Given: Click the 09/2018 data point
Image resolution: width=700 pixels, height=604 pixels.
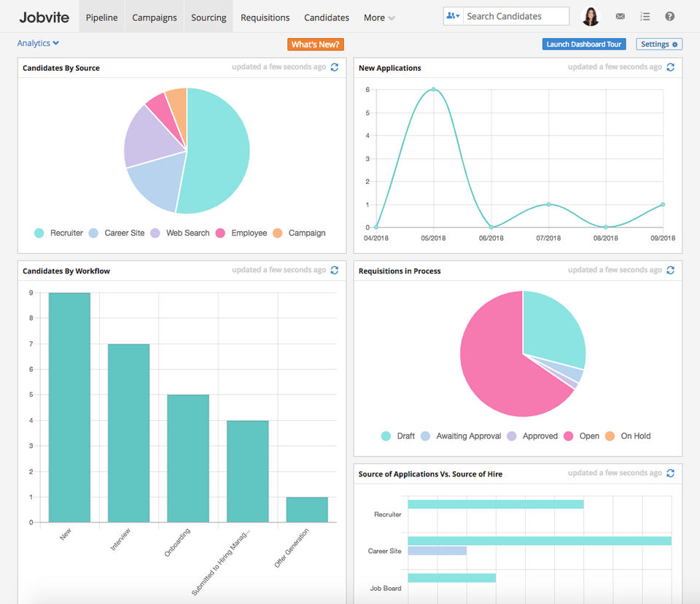Looking at the screenshot, I should pos(663,204).
